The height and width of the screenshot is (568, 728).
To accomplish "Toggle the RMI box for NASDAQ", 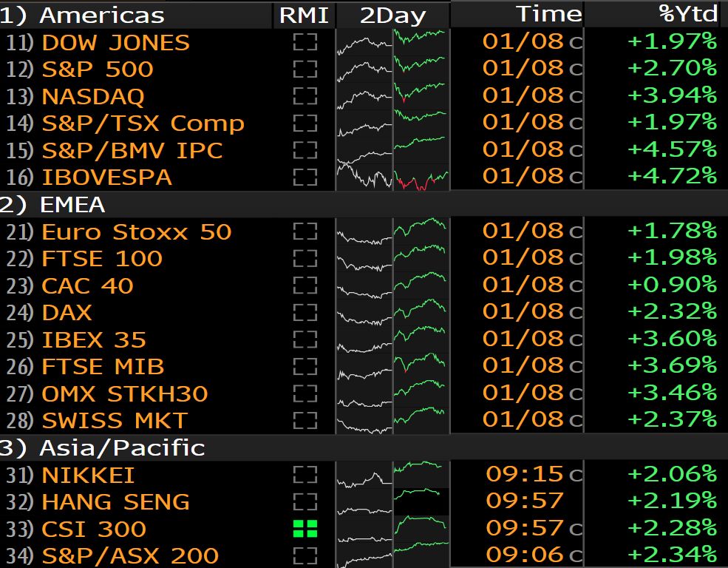I will [x=305, y=96].
